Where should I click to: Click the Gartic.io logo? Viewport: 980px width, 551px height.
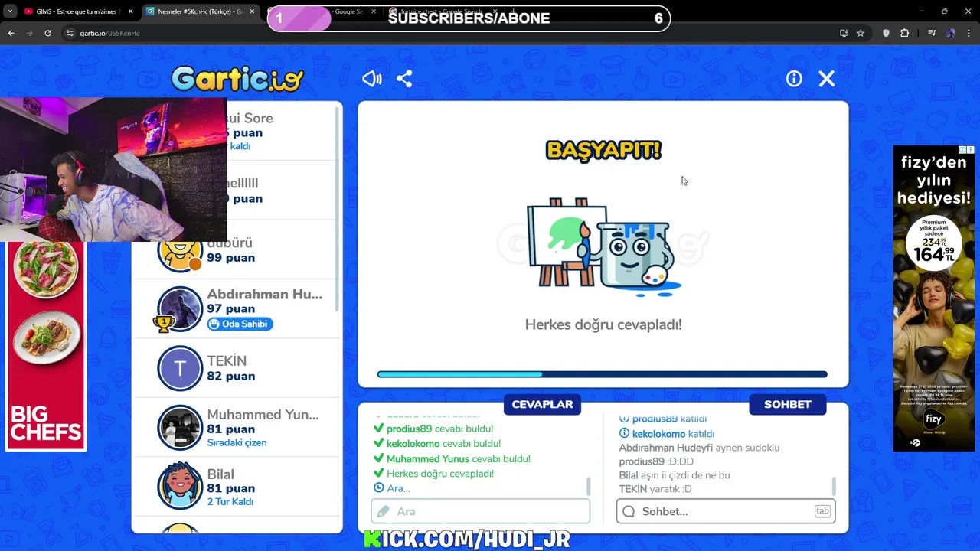[237, 79]
